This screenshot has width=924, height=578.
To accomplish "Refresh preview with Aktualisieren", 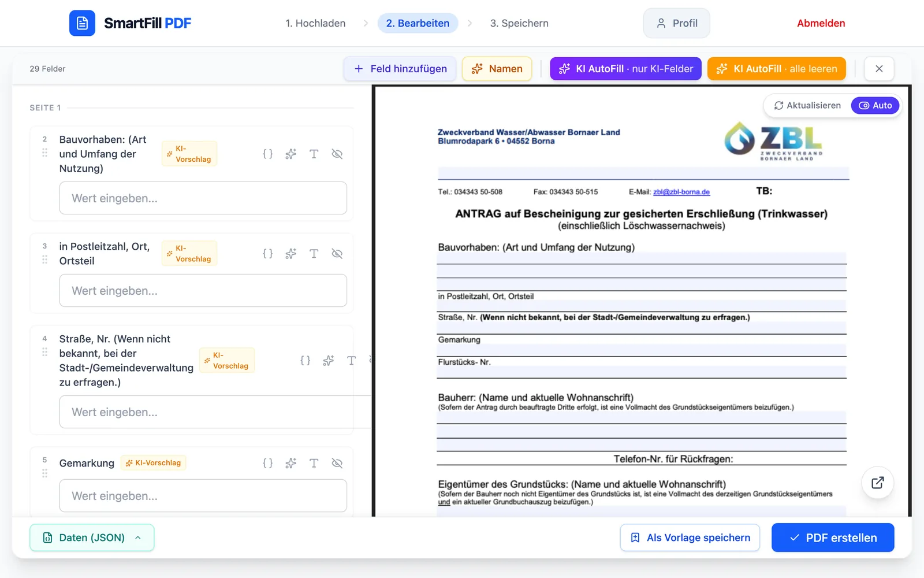I will click(x=807, y=105).
